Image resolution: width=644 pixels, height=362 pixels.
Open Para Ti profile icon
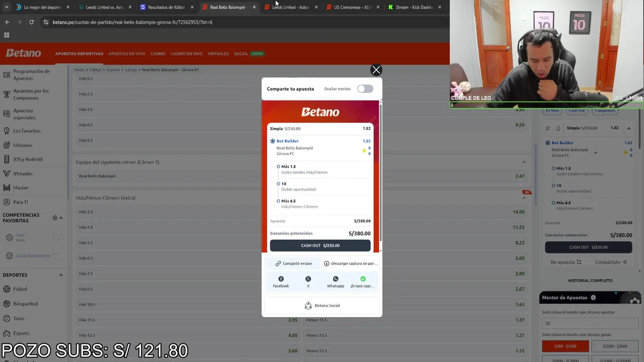pyautogui.click(x=7, y=202)
